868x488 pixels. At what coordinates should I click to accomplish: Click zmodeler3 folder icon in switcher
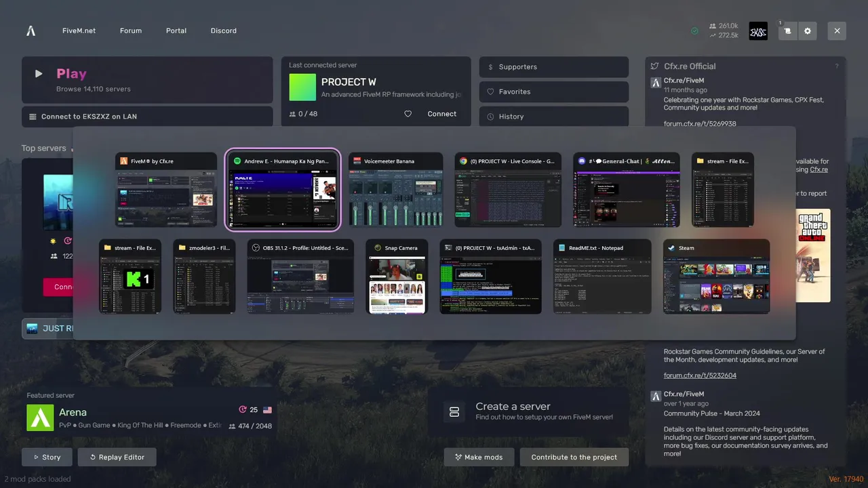click(182, 248)
